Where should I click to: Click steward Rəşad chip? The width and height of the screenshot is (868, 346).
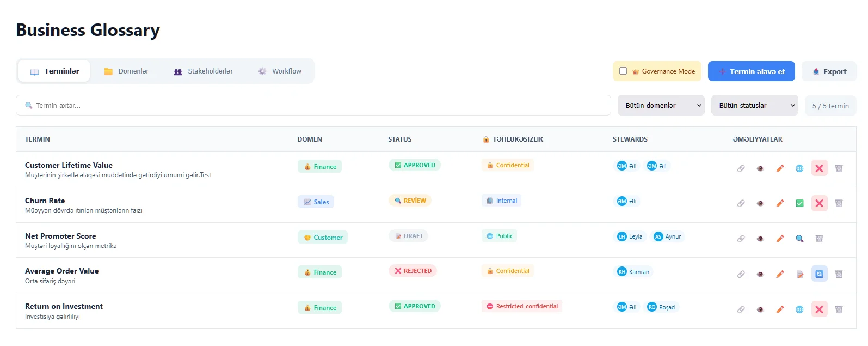coord(661,307)
